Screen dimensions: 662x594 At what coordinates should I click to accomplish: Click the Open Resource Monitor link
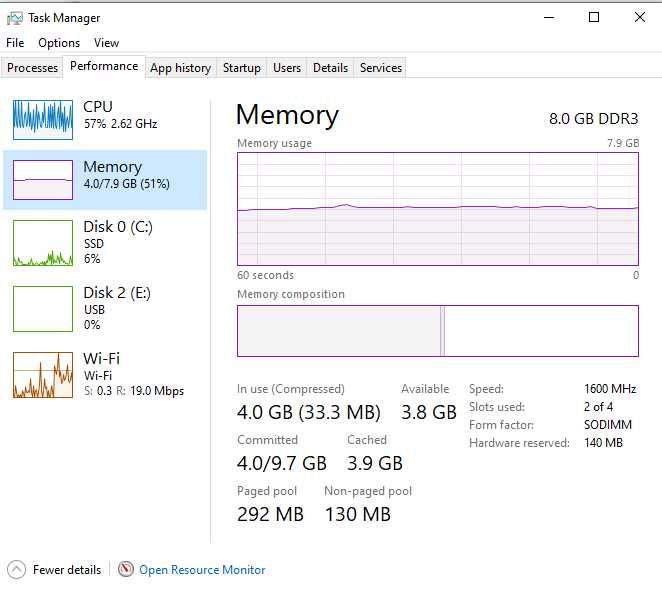202,570
